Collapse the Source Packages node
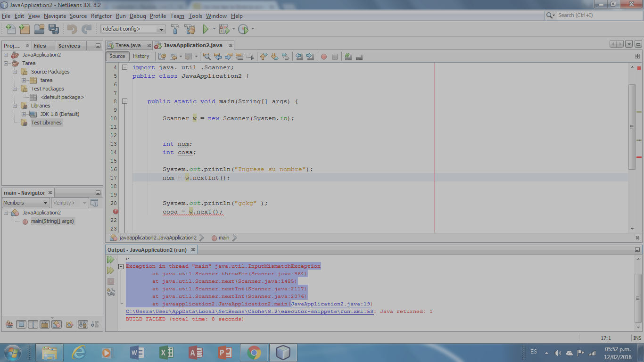Viewport: 644px width, 362px height. coord(15,72)
